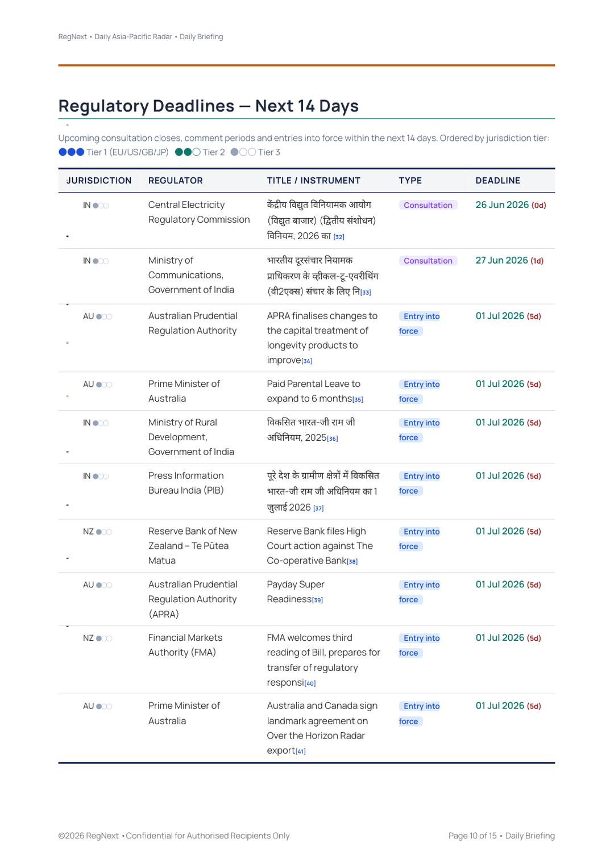Open footnote link [37]
The height and width of the screenshot is (868, 614).
point(318,508)
